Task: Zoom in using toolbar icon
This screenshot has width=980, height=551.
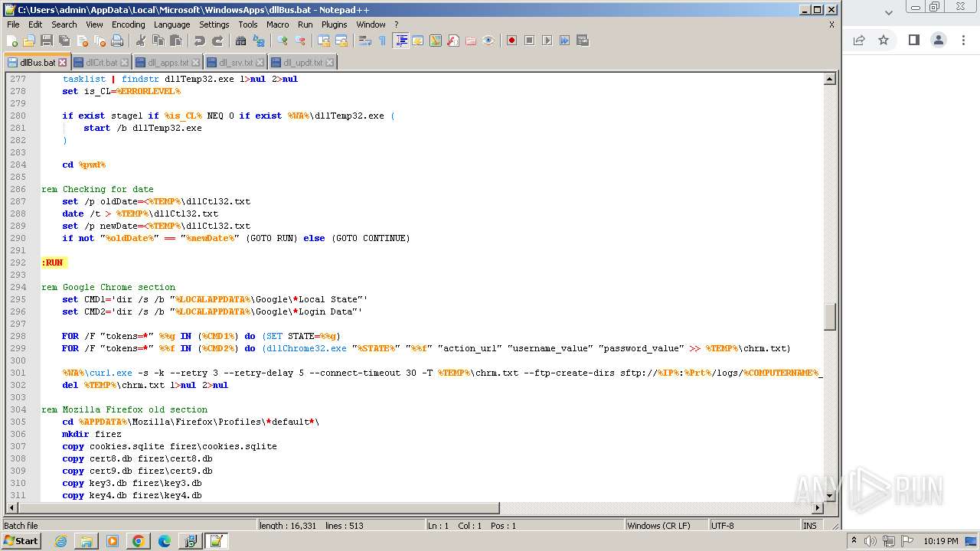Action: coord(283,41)
